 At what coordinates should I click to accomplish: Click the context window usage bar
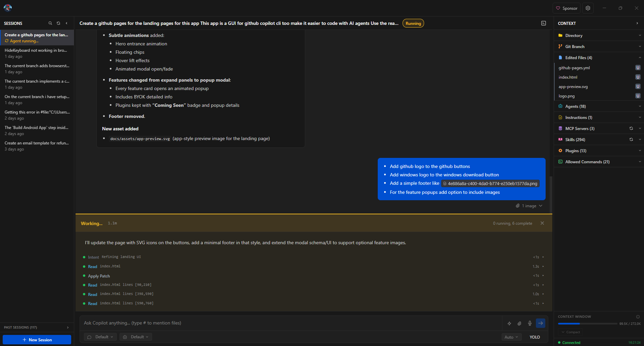(587, 323)
